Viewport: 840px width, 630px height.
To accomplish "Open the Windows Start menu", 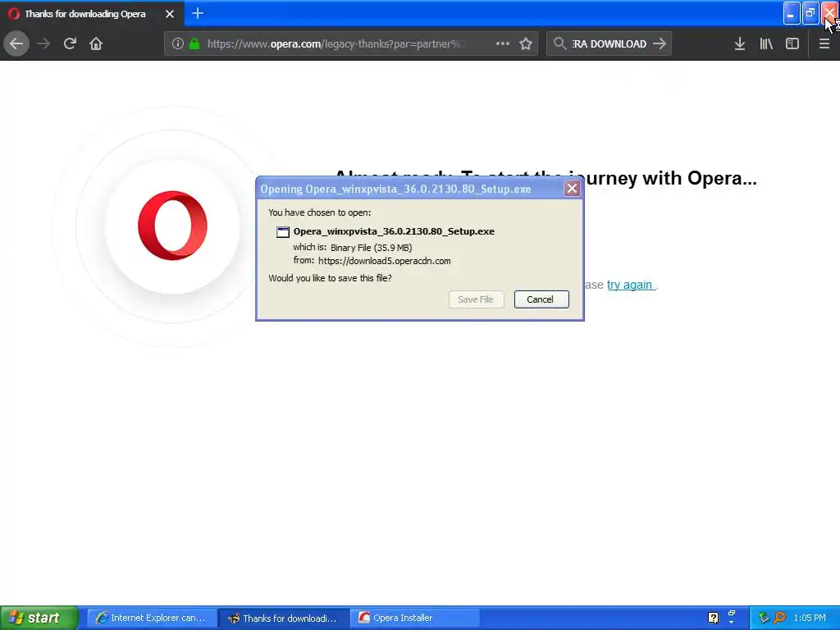I will [x=39, y=618].
